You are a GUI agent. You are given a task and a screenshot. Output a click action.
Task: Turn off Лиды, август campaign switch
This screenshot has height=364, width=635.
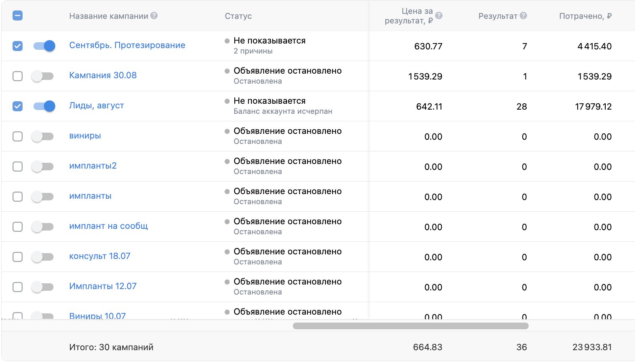tap(44, 106)
